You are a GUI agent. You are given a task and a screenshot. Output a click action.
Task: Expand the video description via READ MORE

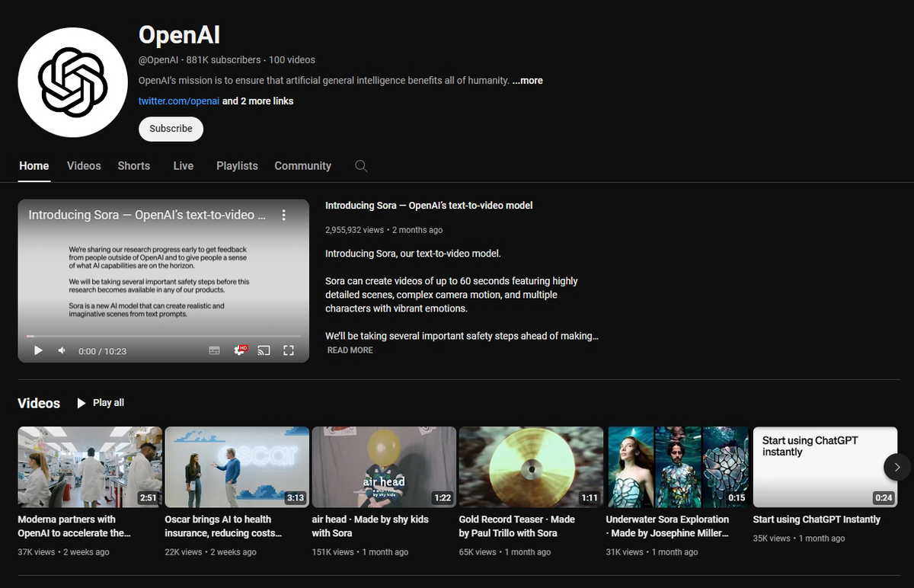coord(350,350)
